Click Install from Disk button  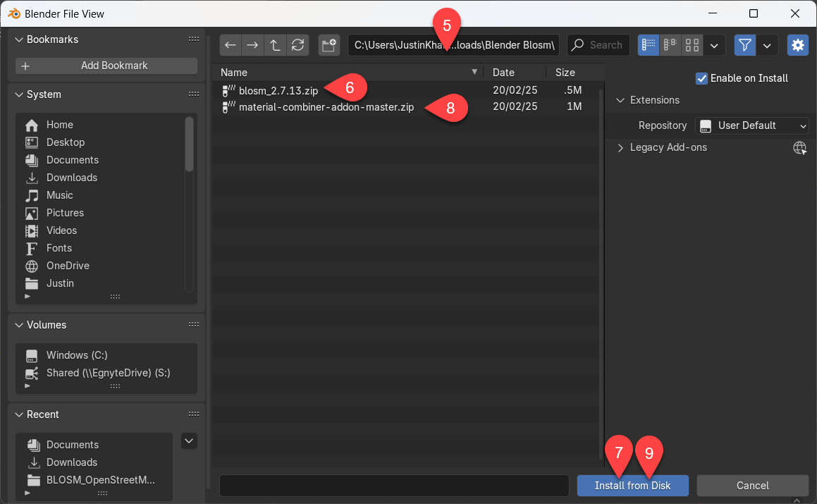(x=632, y=486)
